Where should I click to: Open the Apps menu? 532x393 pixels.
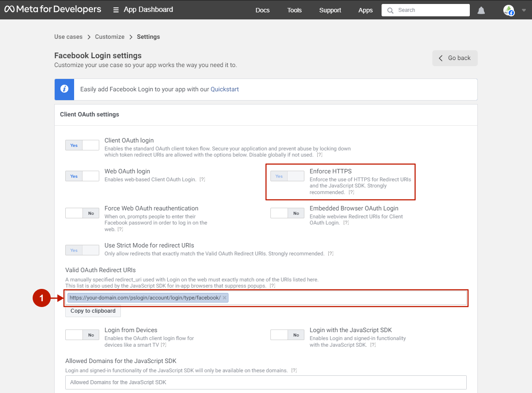365,10
